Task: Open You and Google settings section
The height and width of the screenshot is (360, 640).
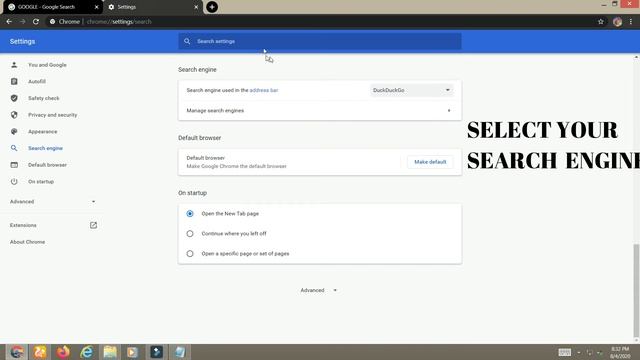Action: [x=47, y=65]
